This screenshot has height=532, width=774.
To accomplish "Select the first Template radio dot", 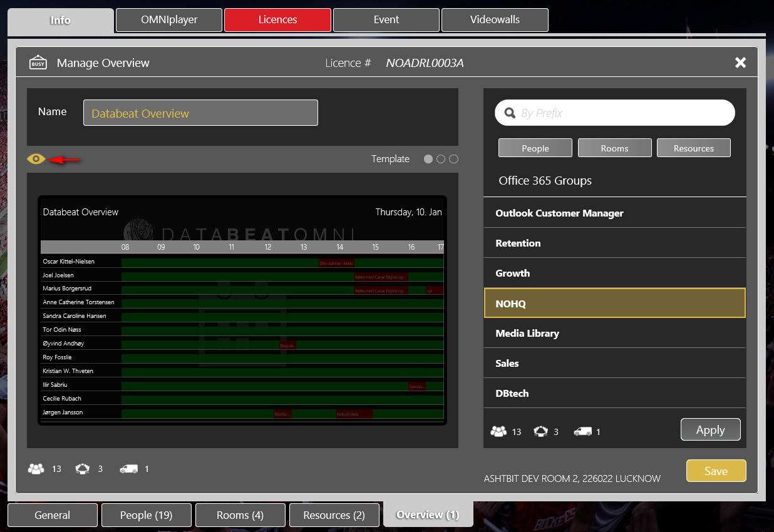I will coord(428,159).
